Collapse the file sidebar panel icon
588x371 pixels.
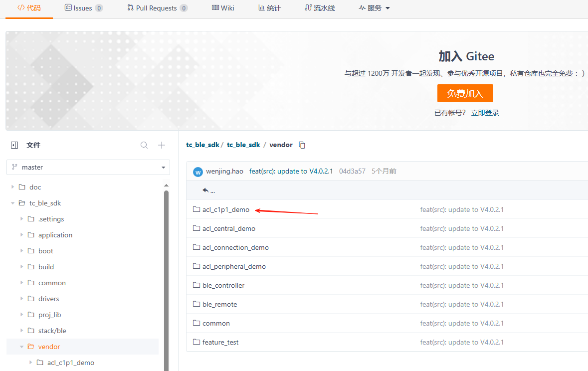click(x=14, y=145)
